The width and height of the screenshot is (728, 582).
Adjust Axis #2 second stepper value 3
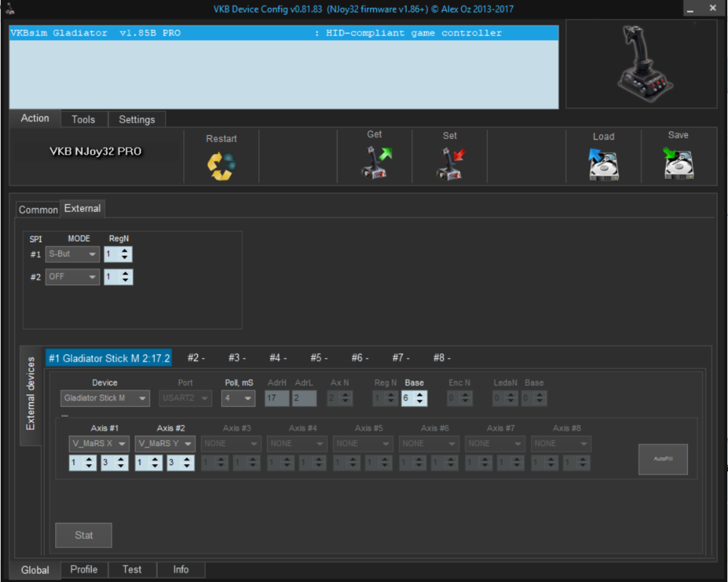(x=180, y=462)
